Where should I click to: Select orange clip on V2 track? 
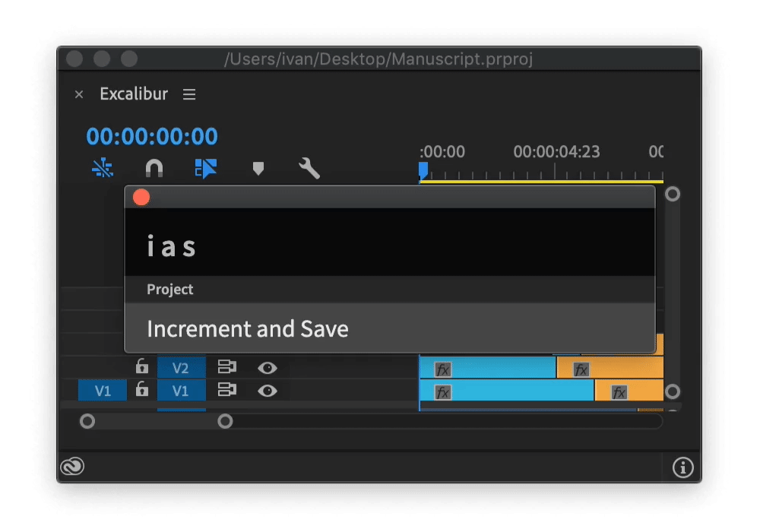coord(610,368)
